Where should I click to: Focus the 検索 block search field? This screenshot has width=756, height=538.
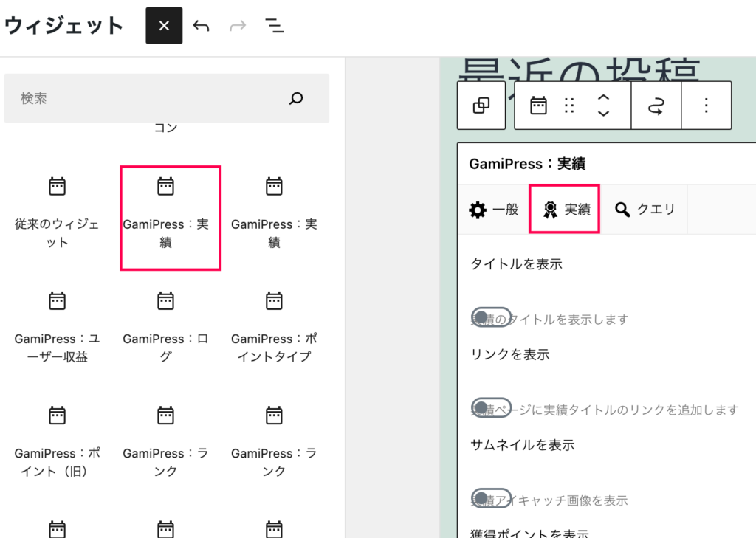click(x=167, y=98)
